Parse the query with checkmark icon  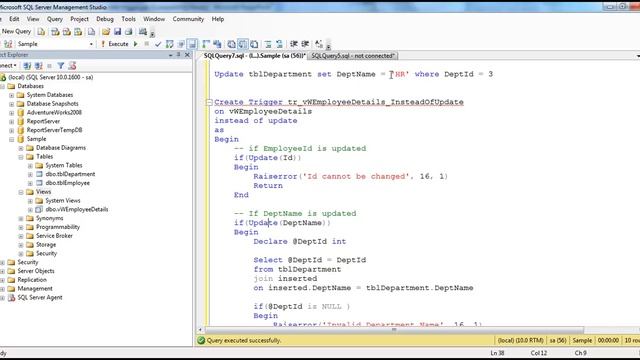click(158, 44)
